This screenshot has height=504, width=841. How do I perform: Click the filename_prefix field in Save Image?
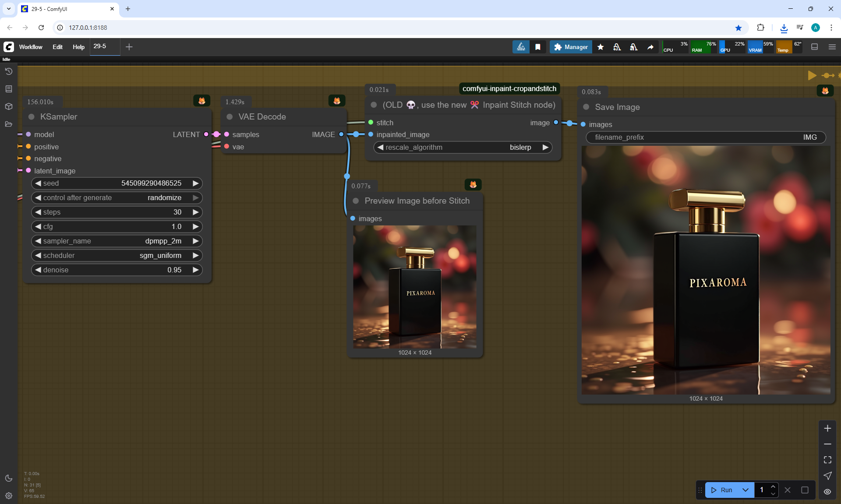coord(705,137)
